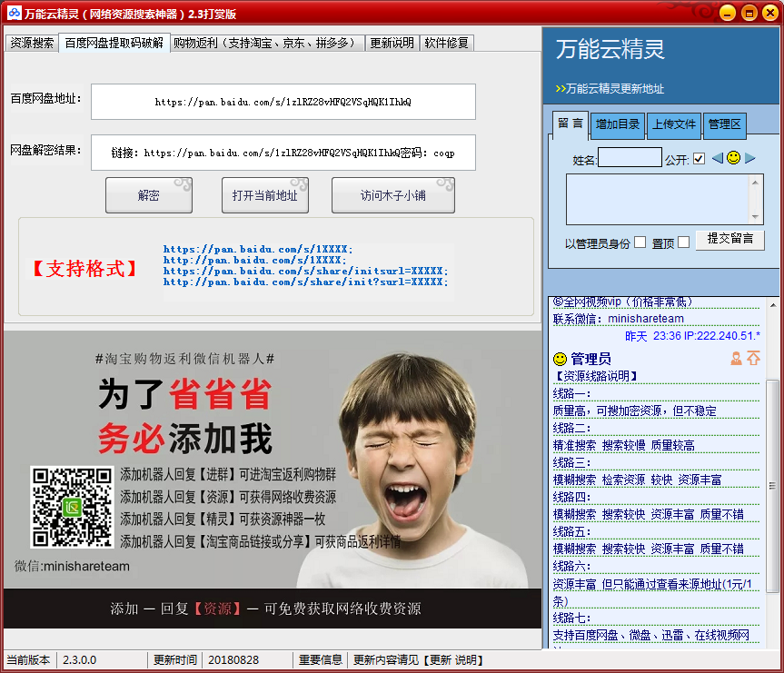Click the app cloud icon in title bar
Screen dimensions: 784x673
tap(14, 13)
